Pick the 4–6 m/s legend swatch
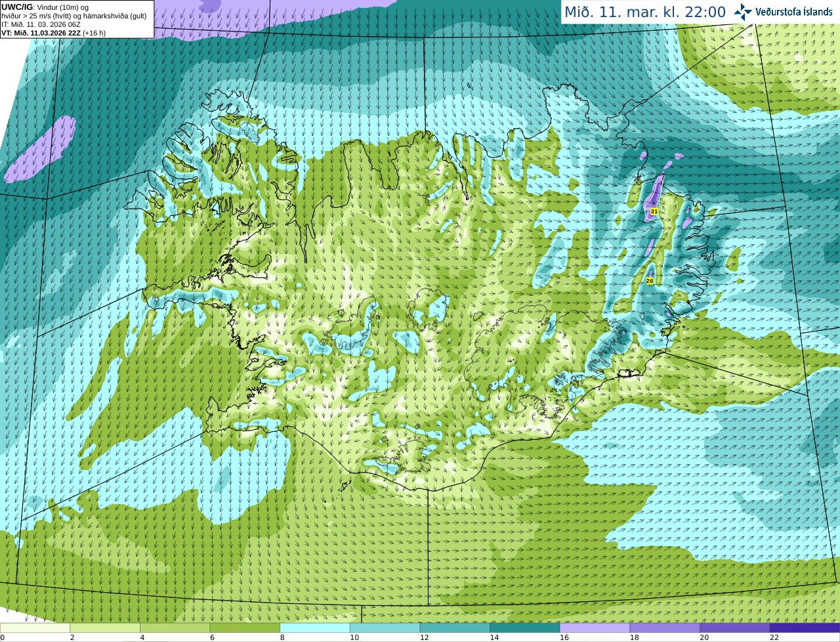The image size is (840, 642). [x=175, y=628]
